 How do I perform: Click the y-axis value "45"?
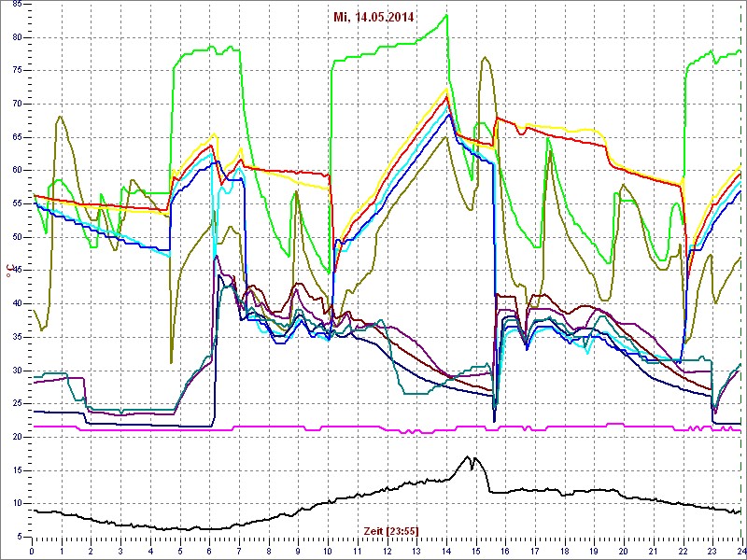(18, 271)
